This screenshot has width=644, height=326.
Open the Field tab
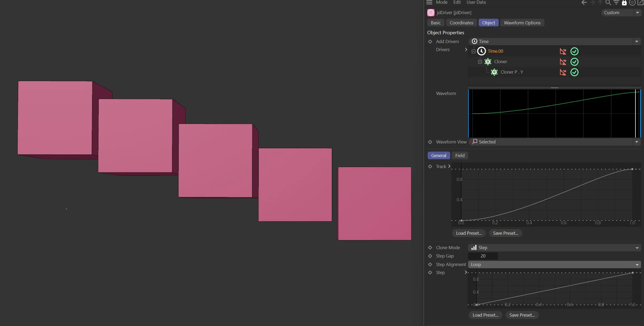pyautogui.click(x=460, y=156)
